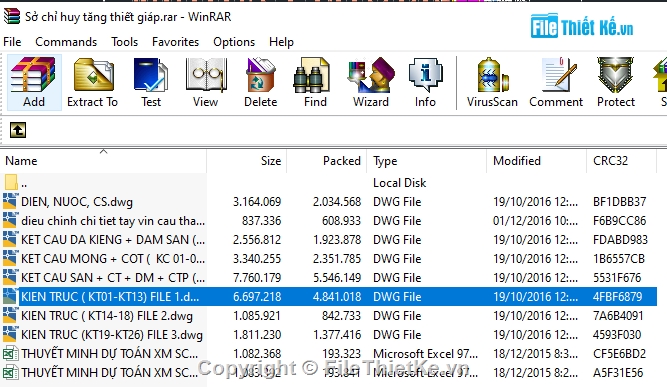This screenshot has height=387, width=667.
Task: Click packed value 2.034.568
Action: coord(337,202)
